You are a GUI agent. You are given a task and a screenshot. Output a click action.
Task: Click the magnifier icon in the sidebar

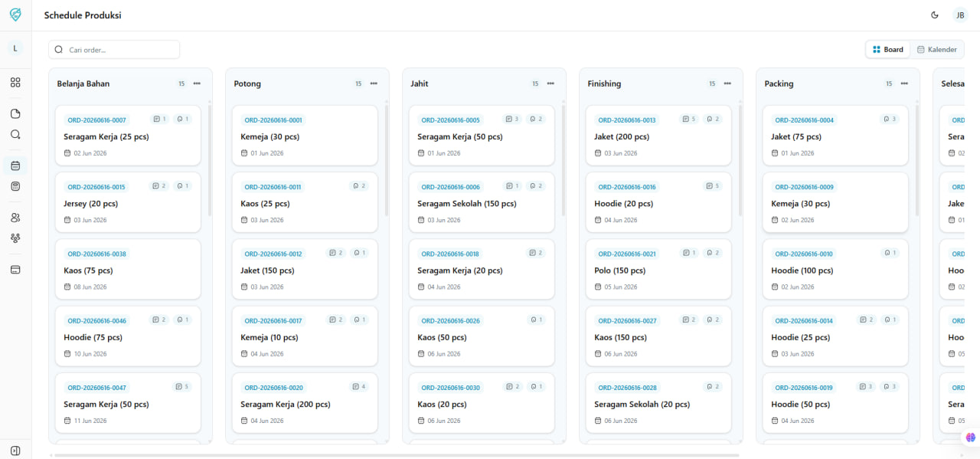[x=15, y=135]
